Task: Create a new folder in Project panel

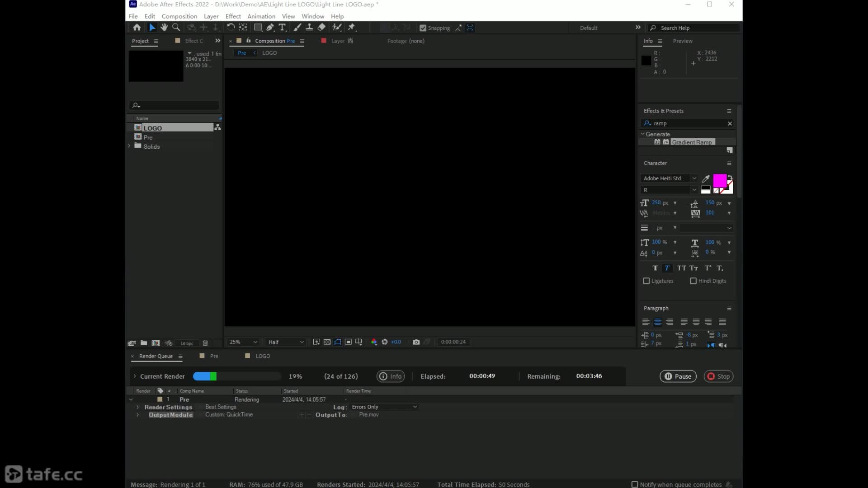Action: tap(144, 343)
